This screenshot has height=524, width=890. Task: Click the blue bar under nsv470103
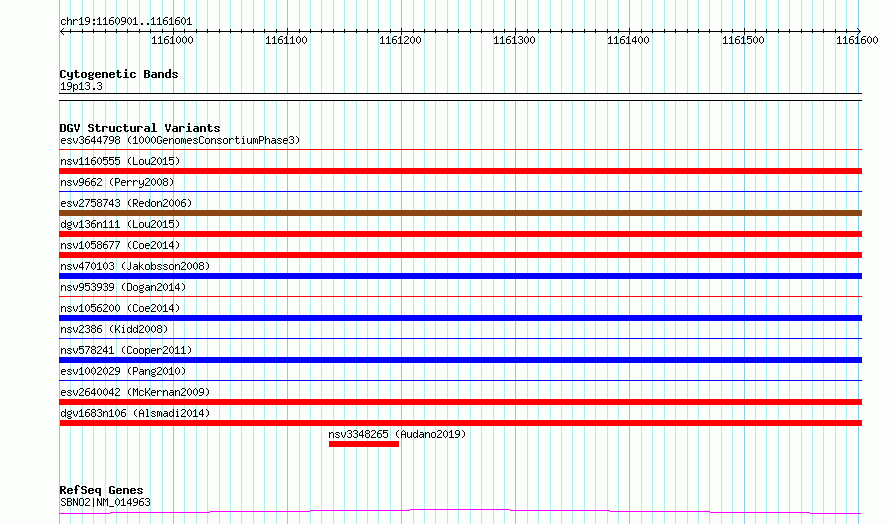tap(460, 276)
